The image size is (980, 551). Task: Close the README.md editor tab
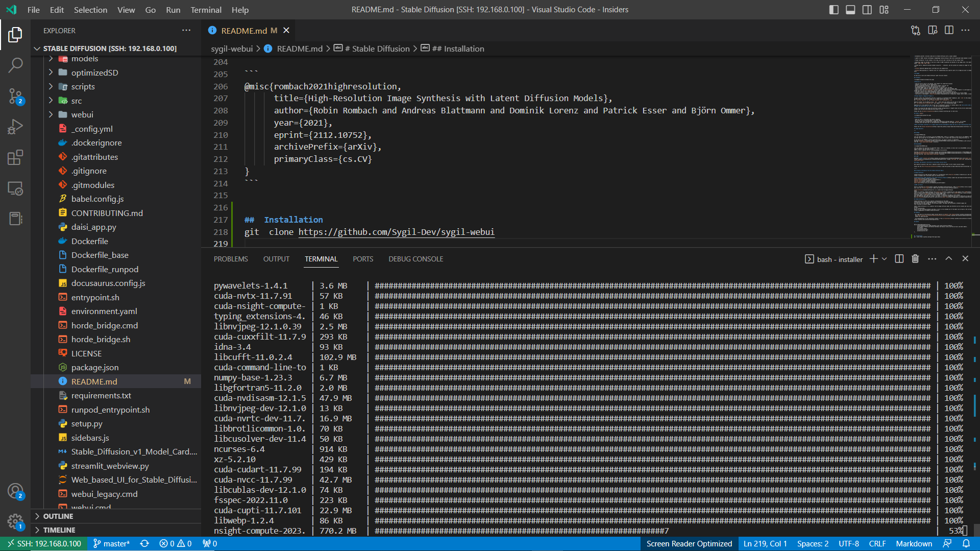click(286, 31)
